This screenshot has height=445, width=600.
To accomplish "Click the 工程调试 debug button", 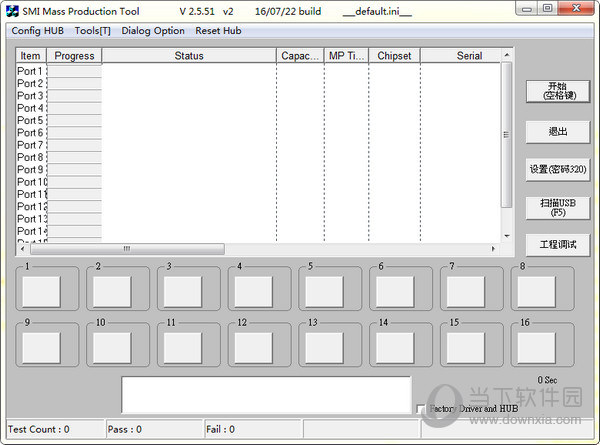I will [558, 245].
